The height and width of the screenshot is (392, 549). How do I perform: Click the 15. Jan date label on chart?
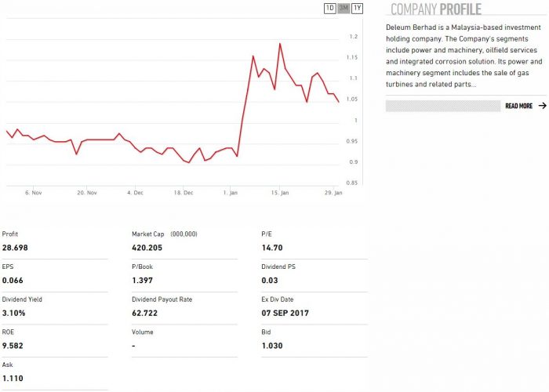click(x=280, y=192)
